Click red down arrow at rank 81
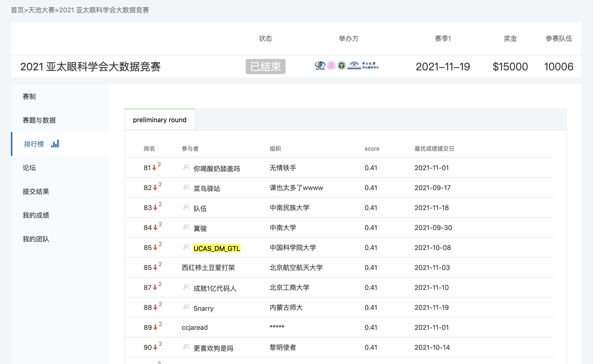Screen dimensions: 593x364 [154, 168]
